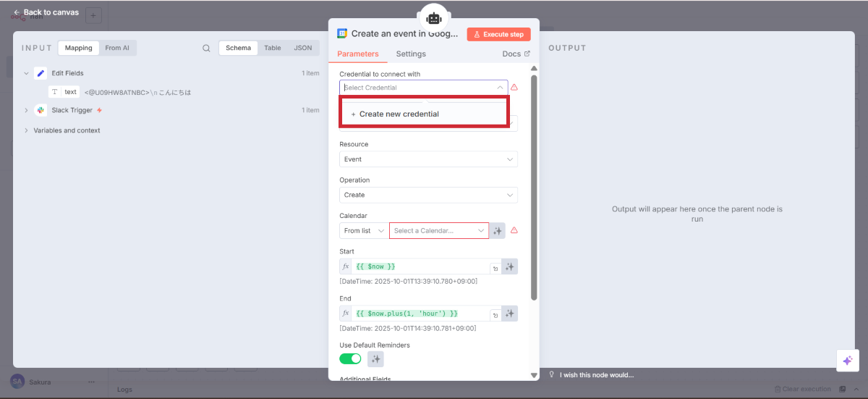Image resolution: width=868 pixels, height=399 pixels.
Task: Click the Google Calendar node icon
Action: [x=342, y=34]
